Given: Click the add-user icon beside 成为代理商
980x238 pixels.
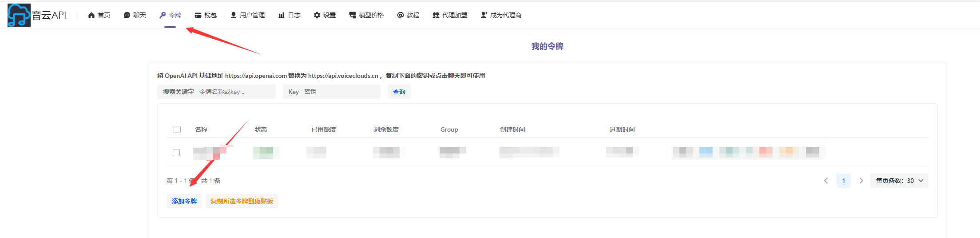Looking at the screenshot, I should click(x=484, y=15).
